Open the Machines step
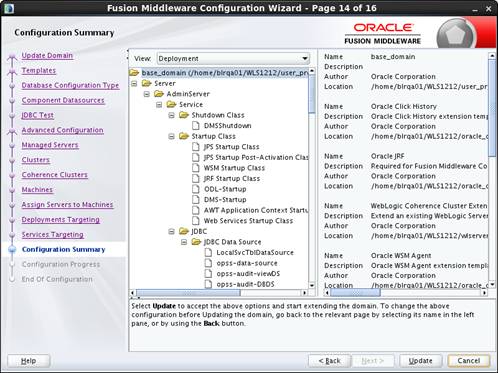Image resolution: width=498 pixels, height=373 pixels. click(37, 189)
